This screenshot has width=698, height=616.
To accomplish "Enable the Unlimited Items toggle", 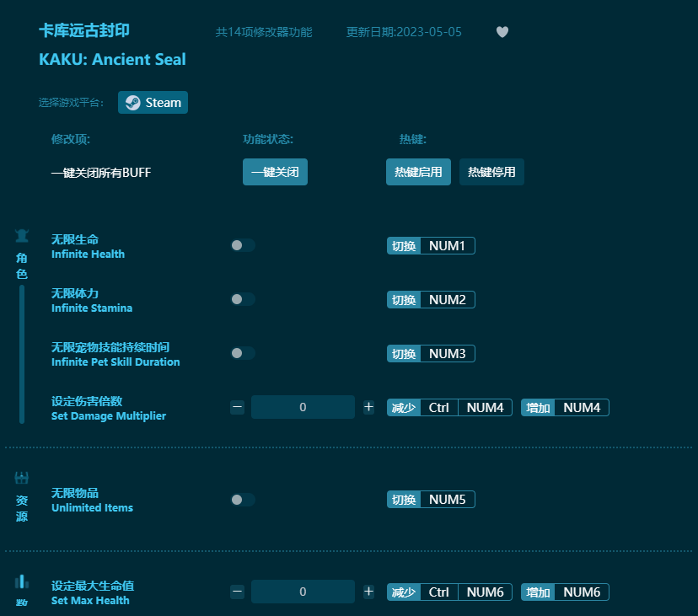I will [x=243, y=499].
